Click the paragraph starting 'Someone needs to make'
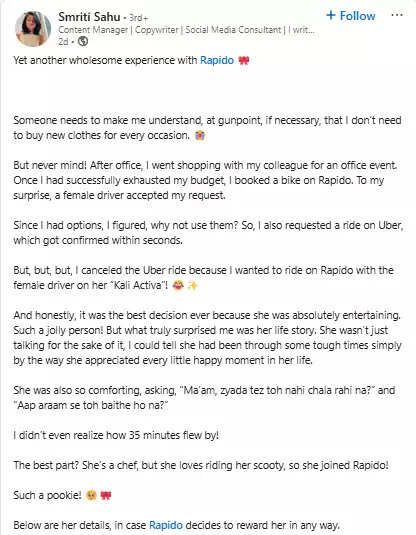This screenshot has width=416, height=535. click(x=207, y=128)
